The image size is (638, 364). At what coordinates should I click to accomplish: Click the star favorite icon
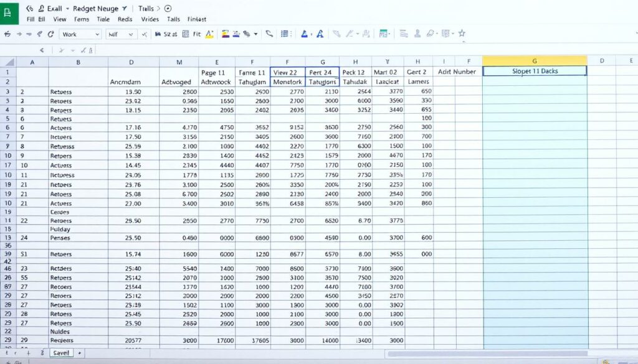pos(462,34)
